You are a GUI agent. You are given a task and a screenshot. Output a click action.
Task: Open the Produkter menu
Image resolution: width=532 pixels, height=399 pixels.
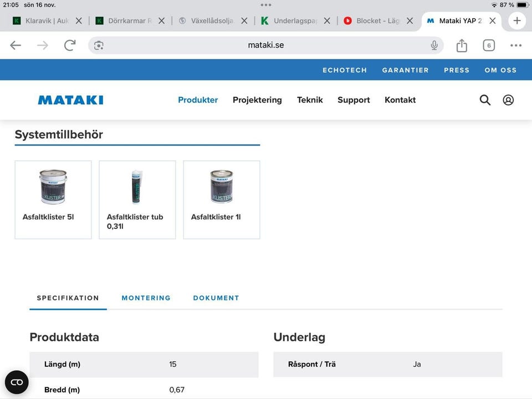198,100
